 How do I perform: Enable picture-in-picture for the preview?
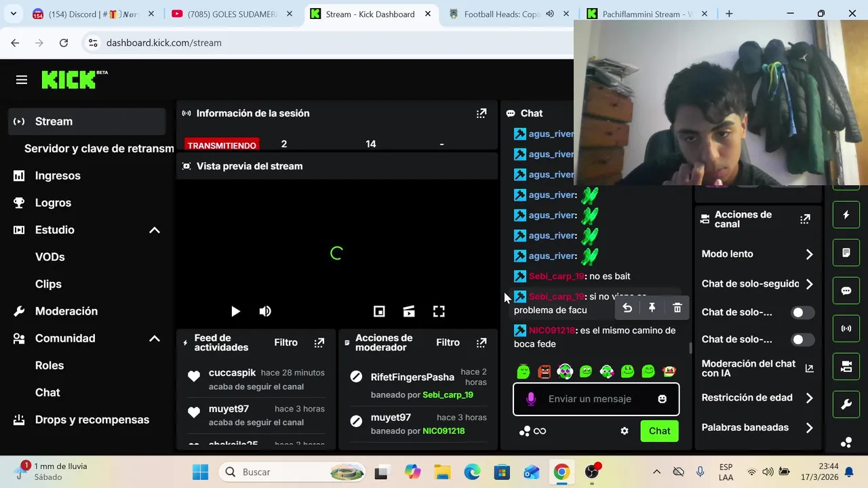tap(379, 311)
